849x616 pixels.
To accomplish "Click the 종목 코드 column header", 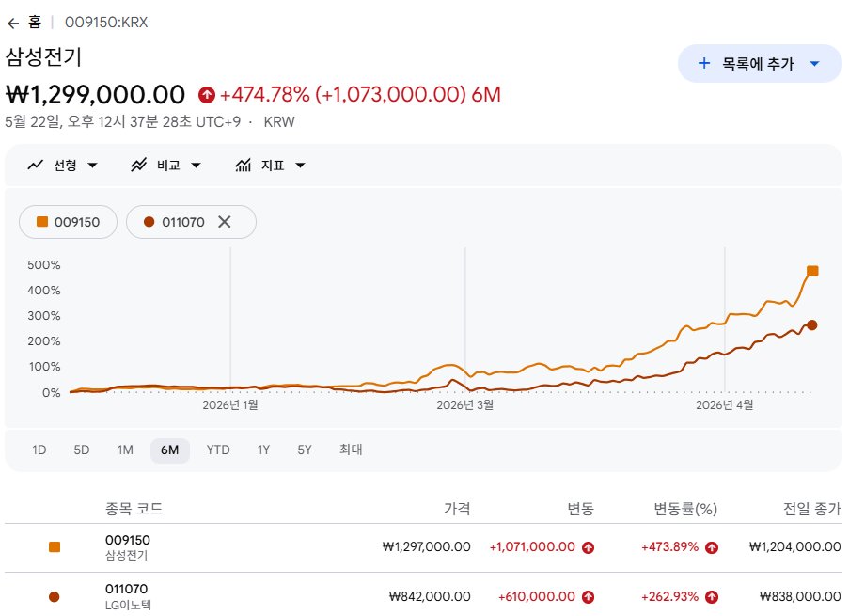I will tap(134, 509).
